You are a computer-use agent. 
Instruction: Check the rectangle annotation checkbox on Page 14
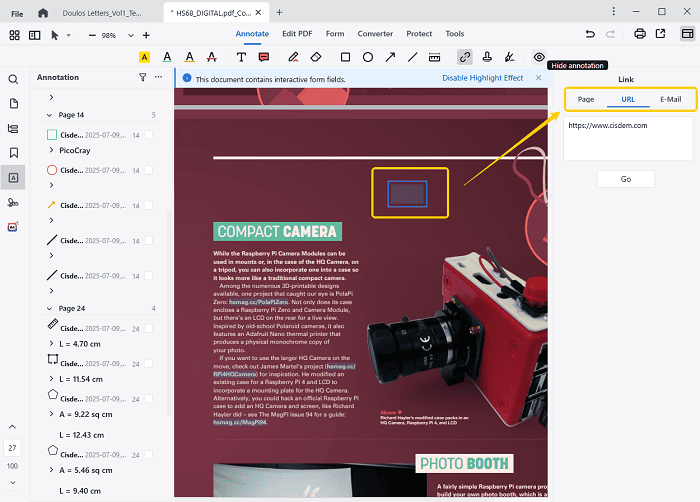[x=148, y=134]
